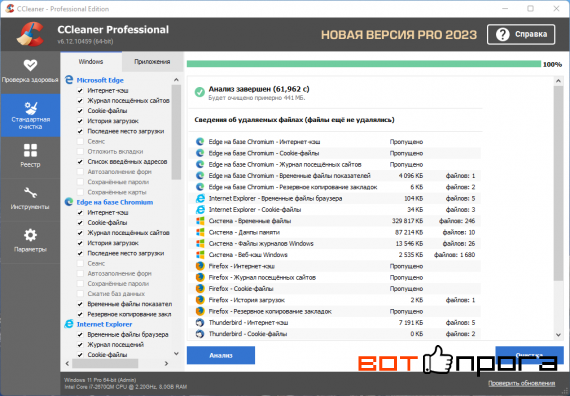Screen dimensions: 570x396
Task: Collapse the Microsoft Edge group header
Action: [x=100, y=80]
